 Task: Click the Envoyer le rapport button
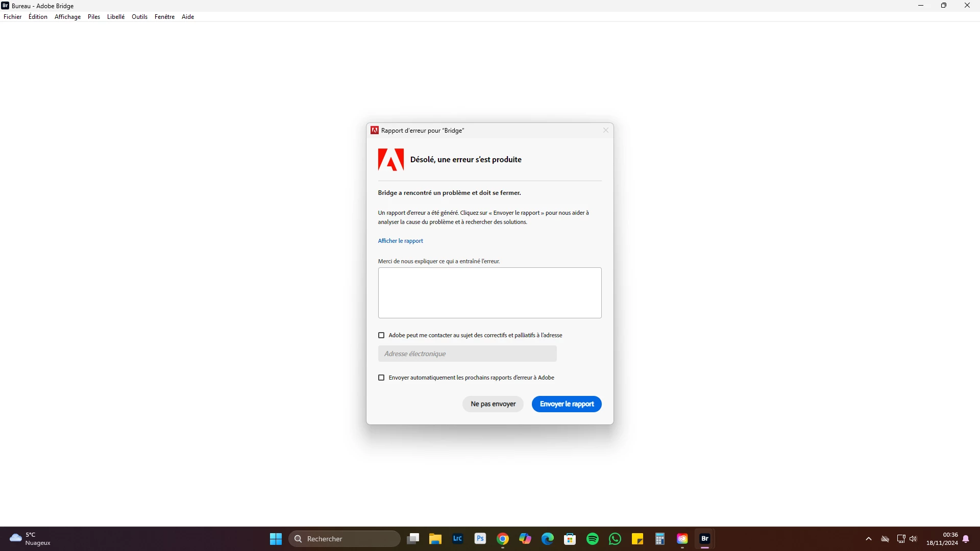pyautogui.click(x=567, y=404)
